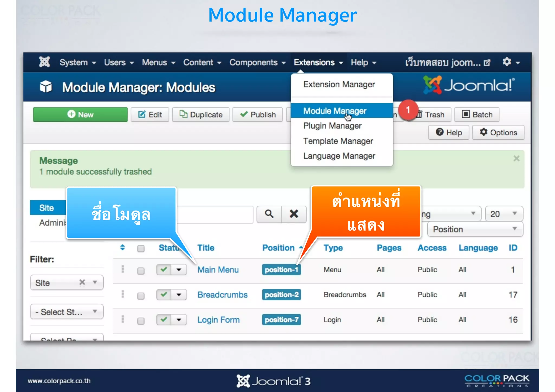Viewport: 555px width, 392px height.
Task: Sort by the ID column header
Action: pos(513,248)
